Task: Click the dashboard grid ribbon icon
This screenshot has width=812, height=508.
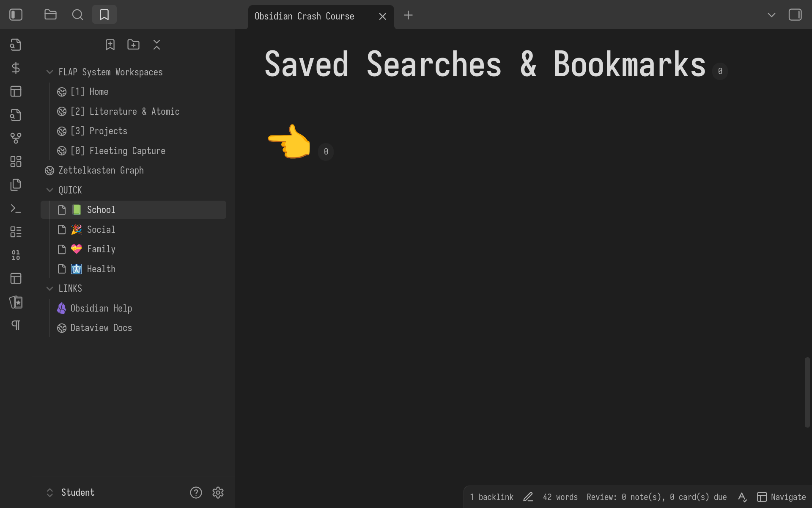Action: tap(16, 161)
